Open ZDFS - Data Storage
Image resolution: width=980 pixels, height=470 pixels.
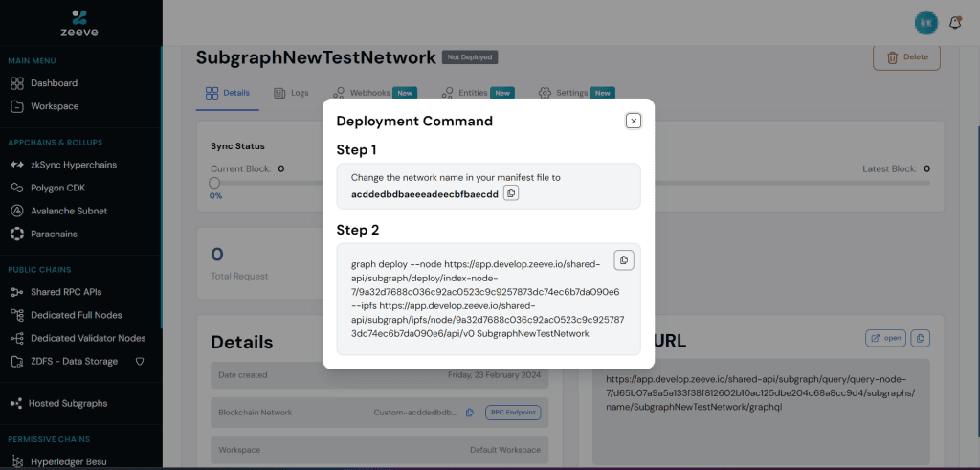click(x=74, y=361)
